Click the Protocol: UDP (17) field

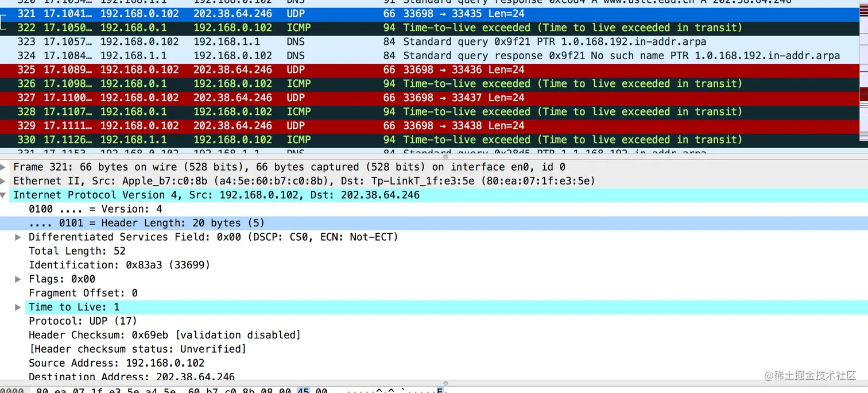[83, 321]
